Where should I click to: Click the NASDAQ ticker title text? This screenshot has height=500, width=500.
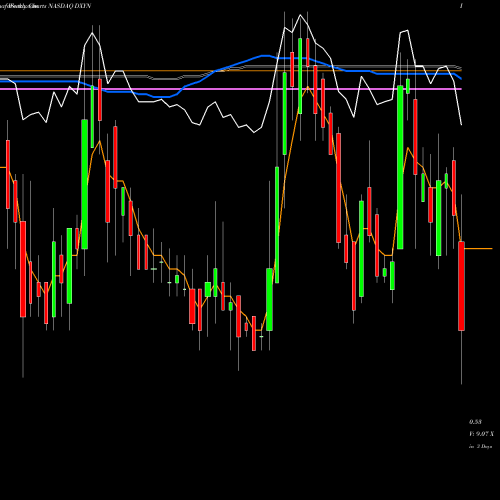coord(70,6)
